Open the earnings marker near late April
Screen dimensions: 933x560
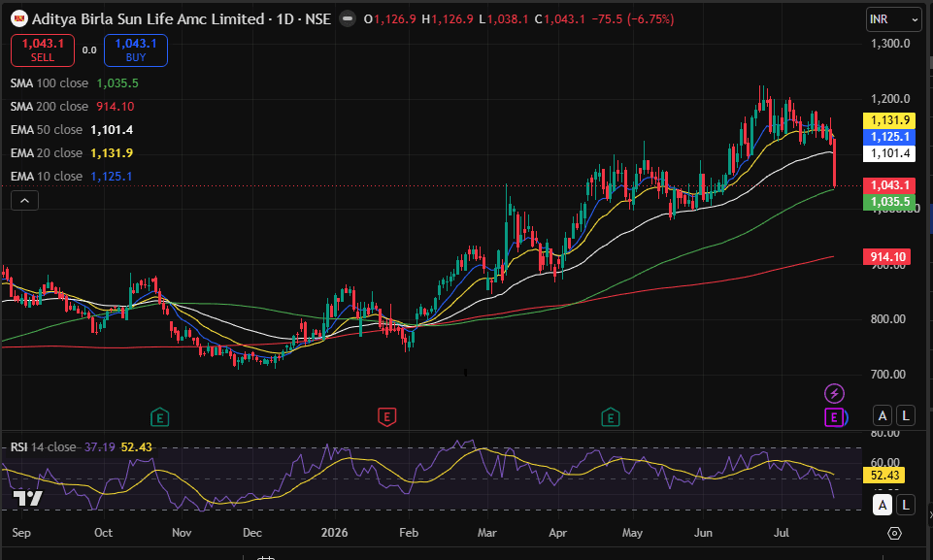pyautogui.click(x=611, y=417)
